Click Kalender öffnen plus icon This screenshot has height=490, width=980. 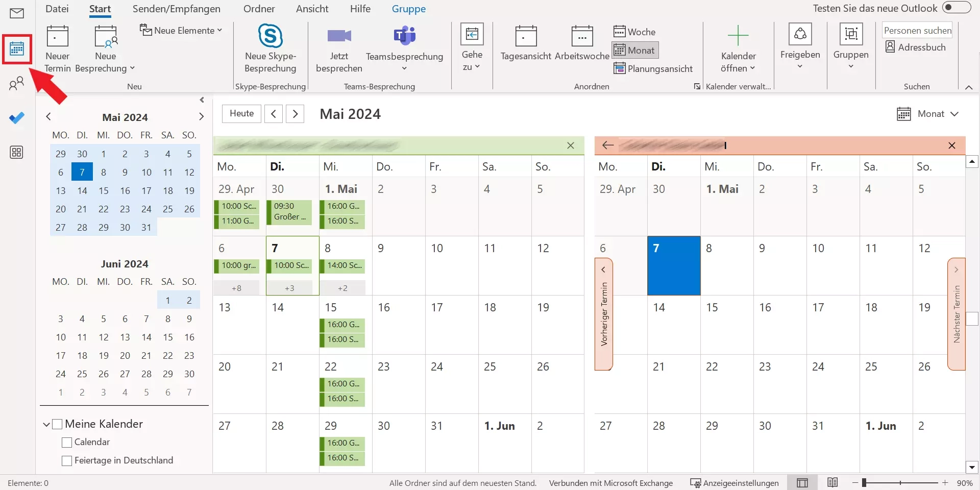[x=738, y=36]
